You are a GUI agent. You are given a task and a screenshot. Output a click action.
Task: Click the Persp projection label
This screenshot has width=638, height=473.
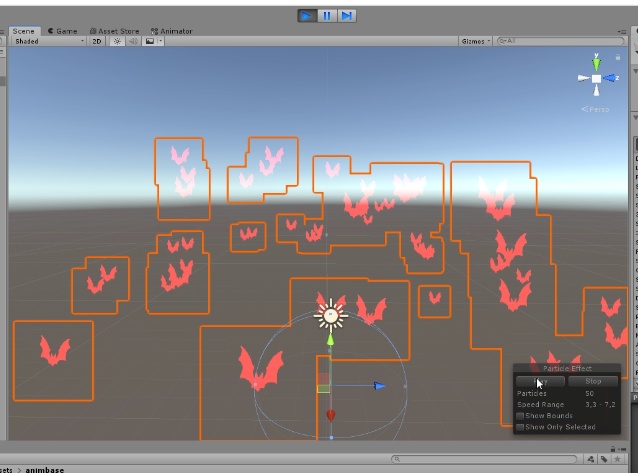[595, 109]
